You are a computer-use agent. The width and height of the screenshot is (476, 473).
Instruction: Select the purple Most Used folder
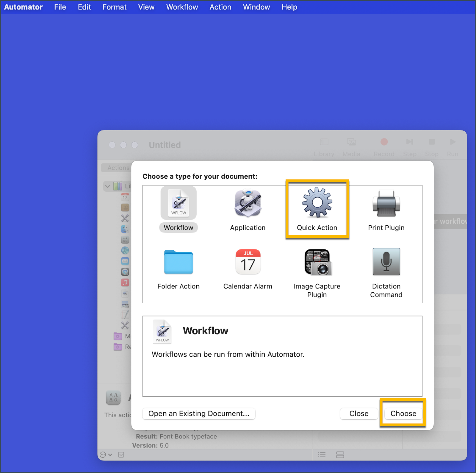[118, 336]
